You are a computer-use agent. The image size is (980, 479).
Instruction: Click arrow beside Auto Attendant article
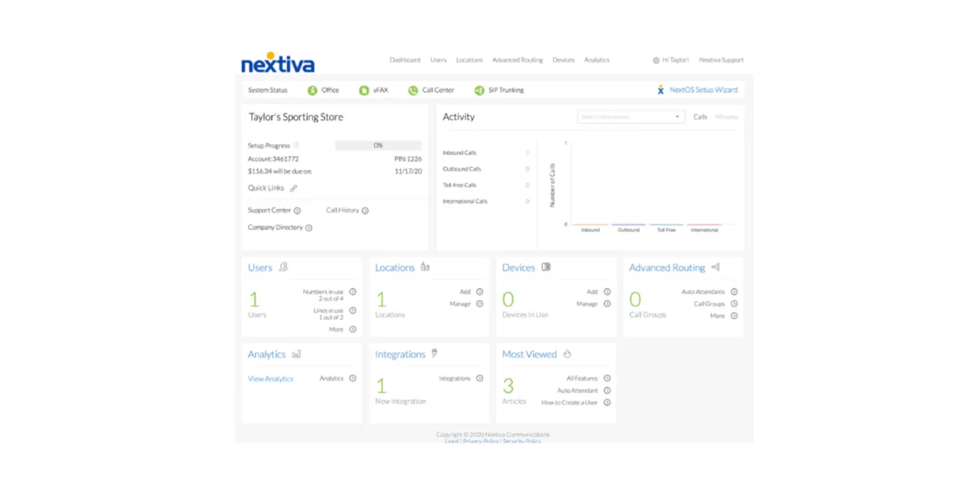(x=607, y=391)
